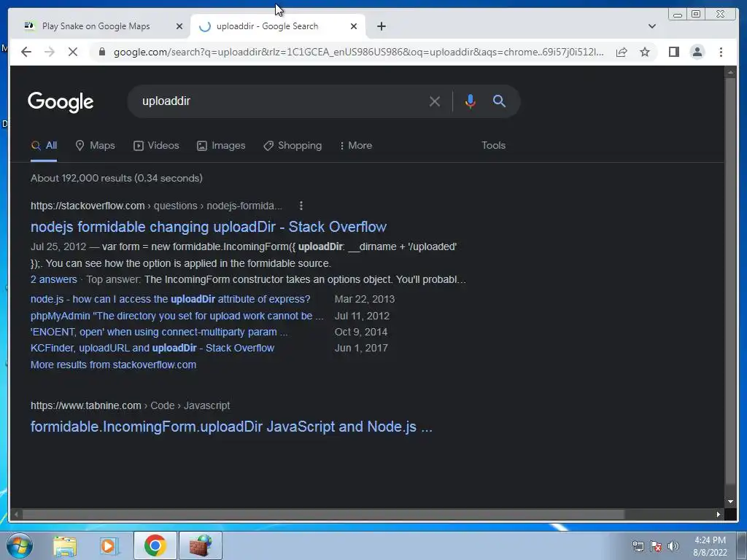Click the tabnine.com URL breadcrumb
747x560 pixels.
130,405
